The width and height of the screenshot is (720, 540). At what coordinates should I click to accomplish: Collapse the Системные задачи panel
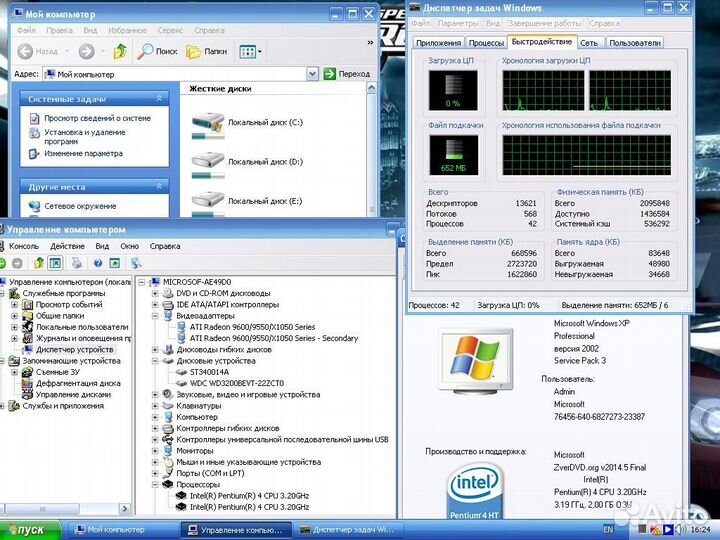pyautogui.click(x=159, y=99)
